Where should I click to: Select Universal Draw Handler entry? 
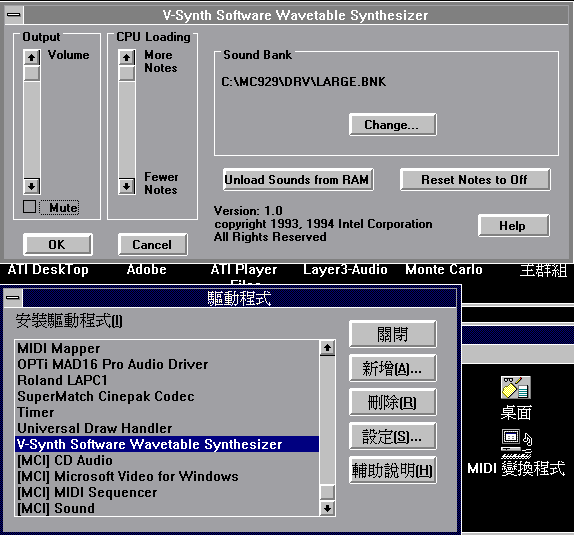click(x=167, y=428)
